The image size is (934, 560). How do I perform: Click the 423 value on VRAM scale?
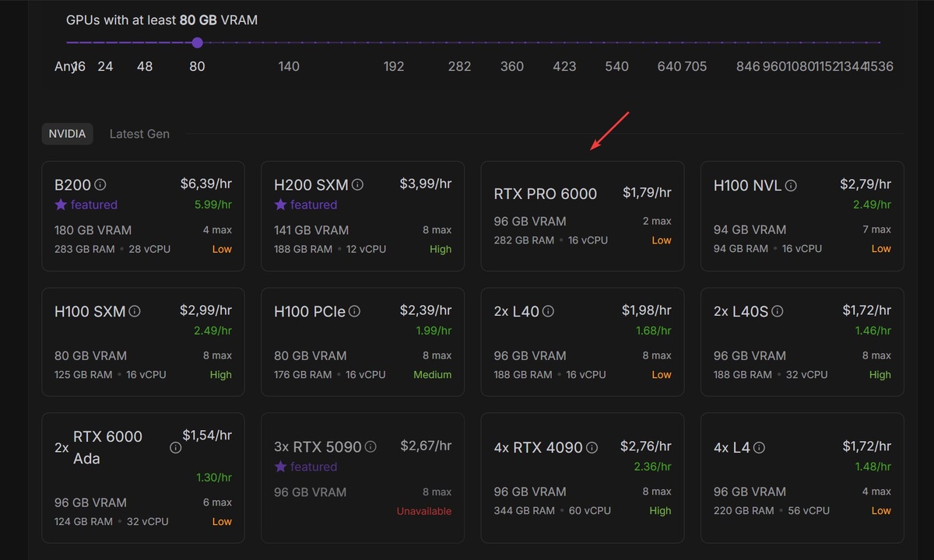pos(564,67)
